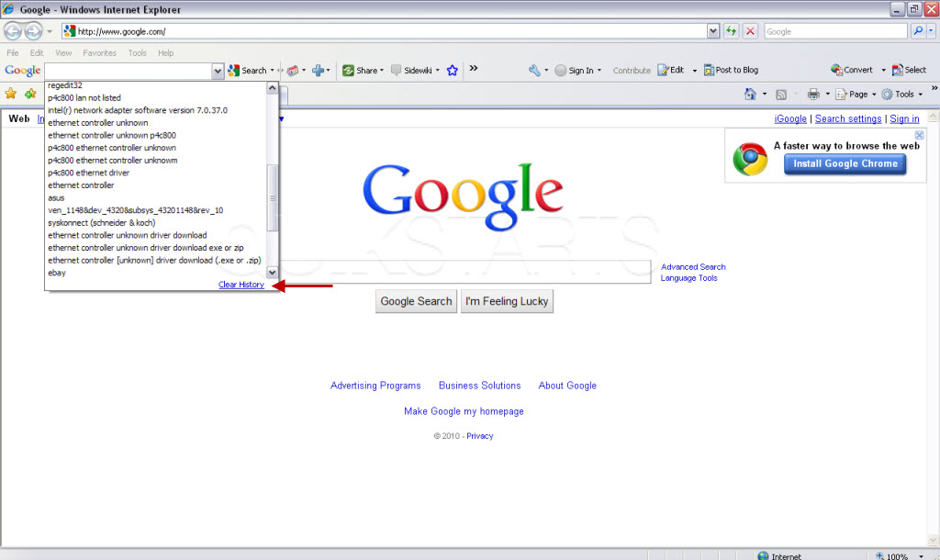Open the Page menu in command bar
The height and width of the screenshot is (560, 940).
(x=856, y=95)
